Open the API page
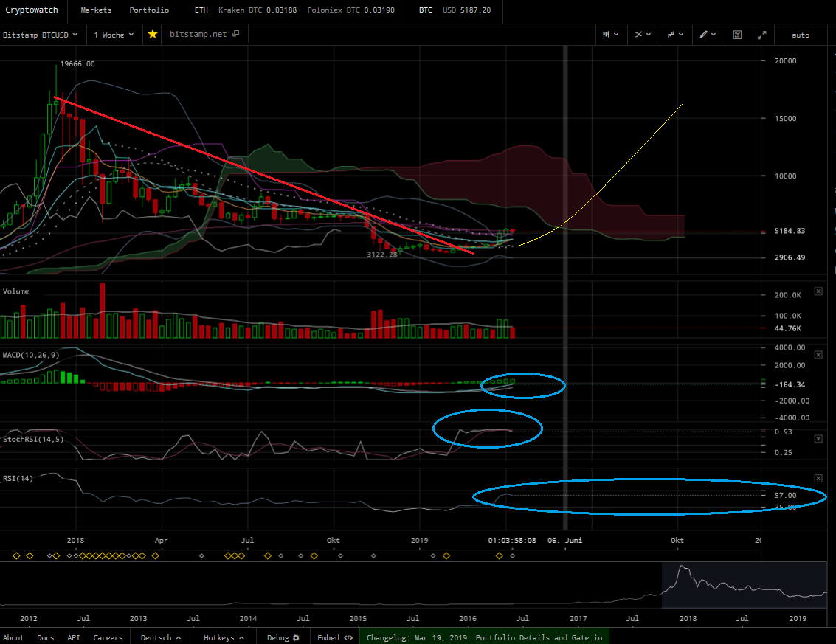Screen dimensions: 836x644 coord(74,637)
